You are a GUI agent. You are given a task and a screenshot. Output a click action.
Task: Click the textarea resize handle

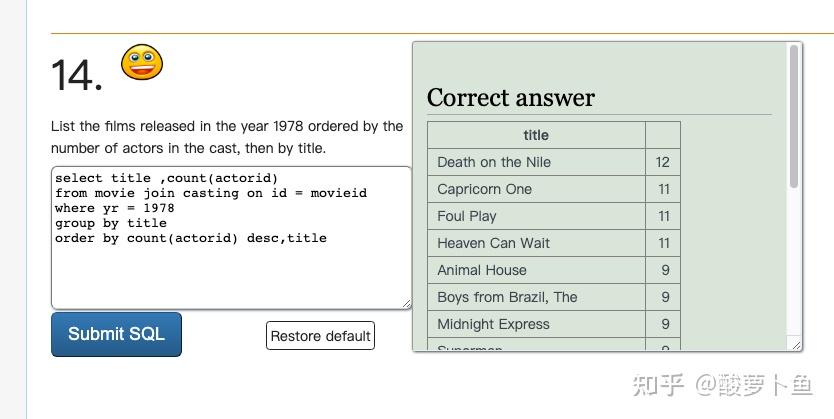(x=406, y=303)
